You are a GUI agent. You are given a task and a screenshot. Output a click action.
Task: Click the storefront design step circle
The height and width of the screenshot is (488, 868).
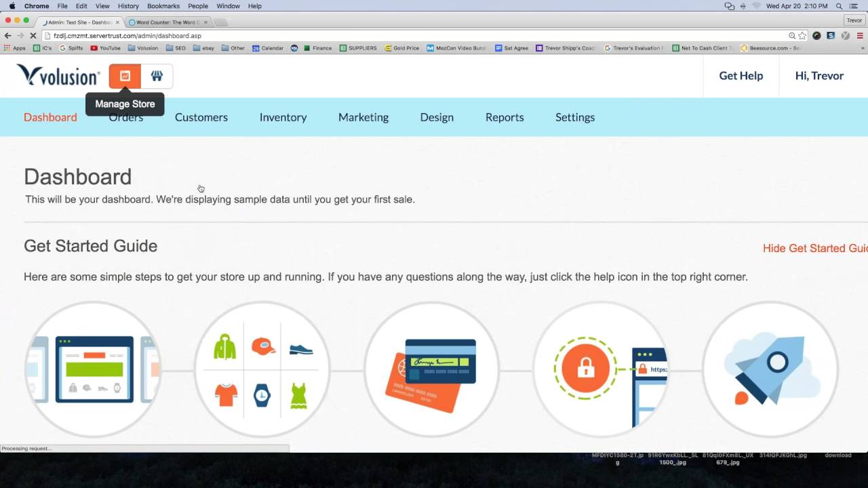93,369
